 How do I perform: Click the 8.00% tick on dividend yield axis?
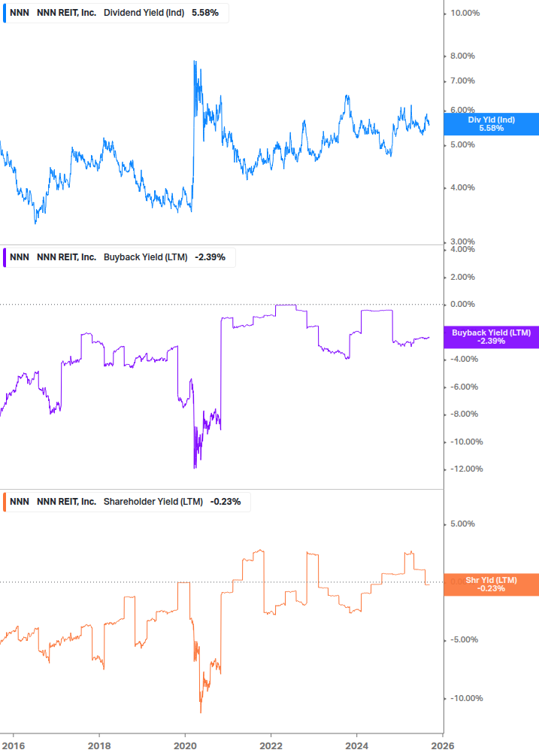[462, 56]
